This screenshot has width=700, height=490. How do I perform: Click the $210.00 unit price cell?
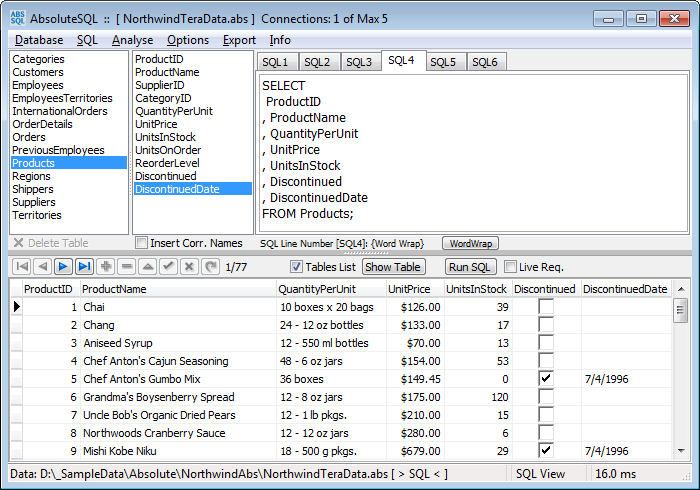click(416, 415)
